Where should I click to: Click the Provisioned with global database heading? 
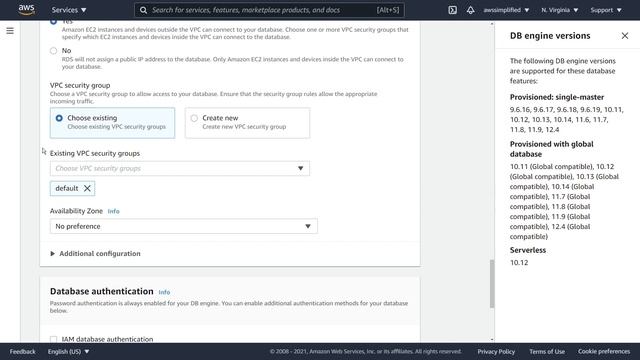[x=551, y=149]
